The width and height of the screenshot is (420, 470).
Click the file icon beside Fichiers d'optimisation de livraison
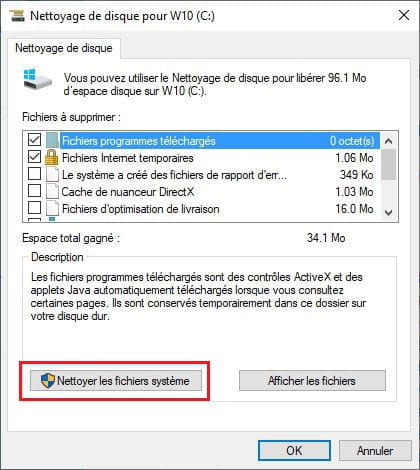[x=52, y=209]
